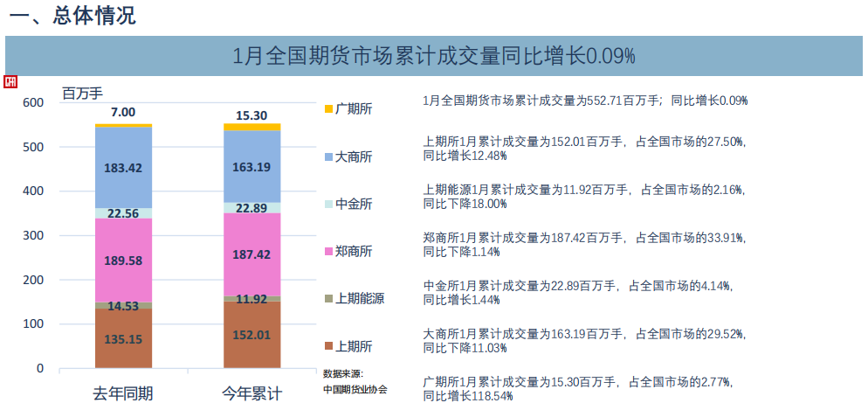Screen dimensions: 868x410
Task: Click the 11.92 bar segment value
Action: pos(251,300)
